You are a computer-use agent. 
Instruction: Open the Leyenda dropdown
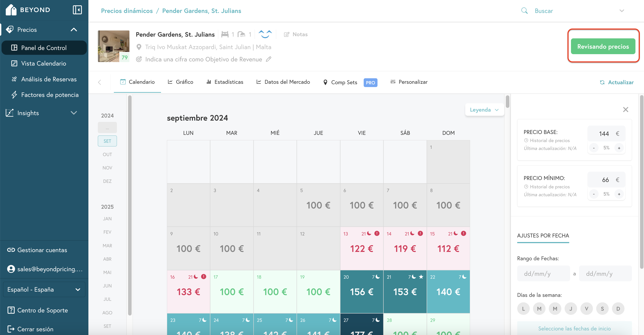click(x=484, y=110)
